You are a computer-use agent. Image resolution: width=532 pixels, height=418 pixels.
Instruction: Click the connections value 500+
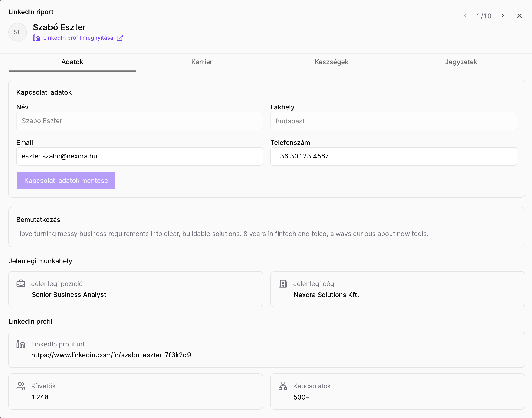pyautogui.click(x=302, y=397)
